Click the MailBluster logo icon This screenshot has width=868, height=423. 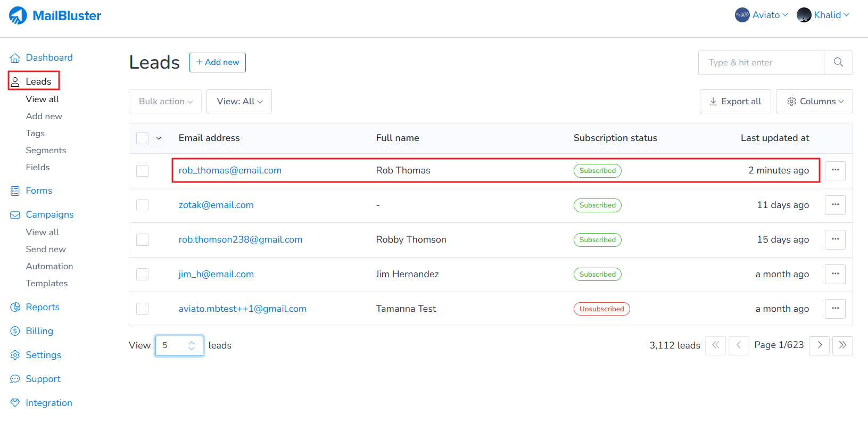pyautogui.click(x=18, y=15)
